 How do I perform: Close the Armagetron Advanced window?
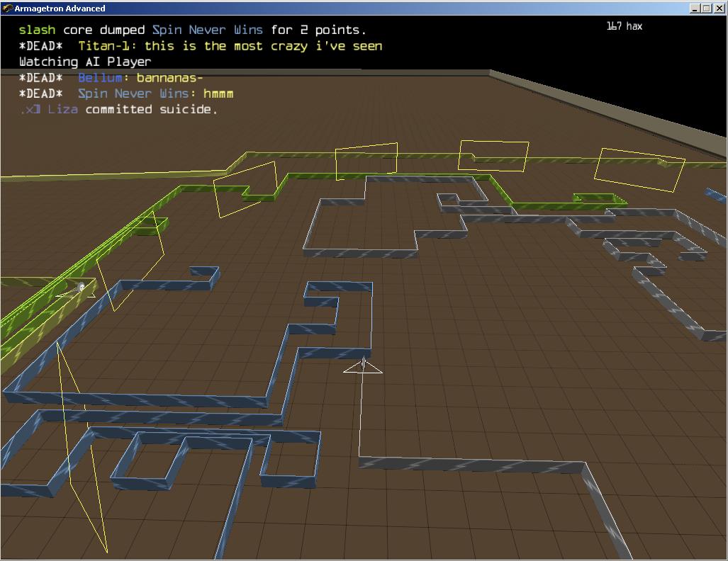(719, 8)
